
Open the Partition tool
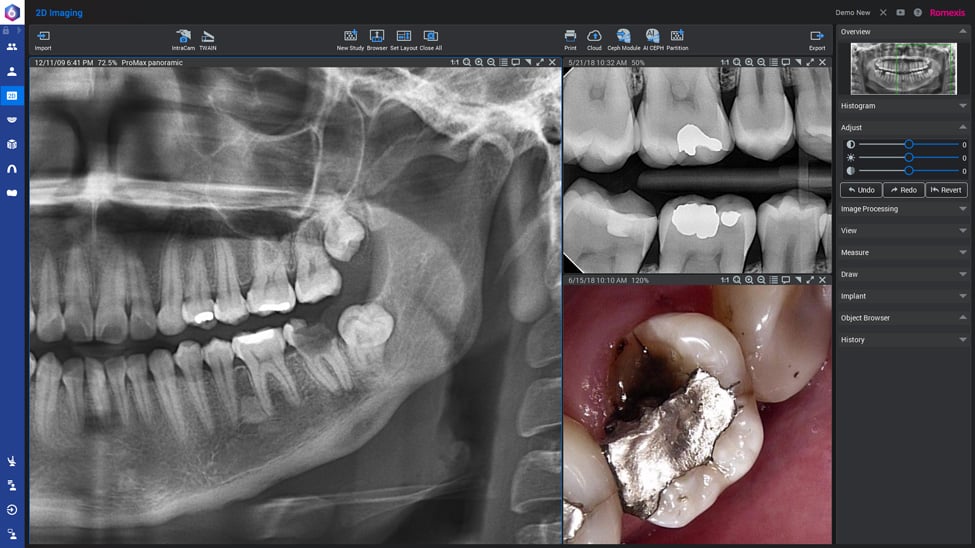click(x=677, y=37)
